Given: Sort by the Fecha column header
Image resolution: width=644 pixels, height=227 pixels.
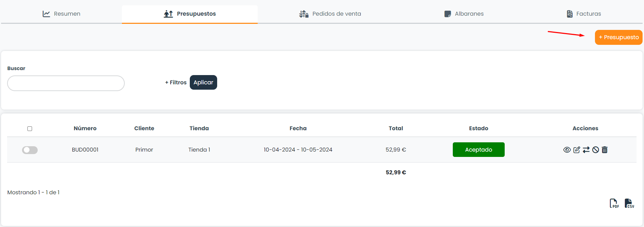Looking at the screenshot, I should (x=298, y=128).
